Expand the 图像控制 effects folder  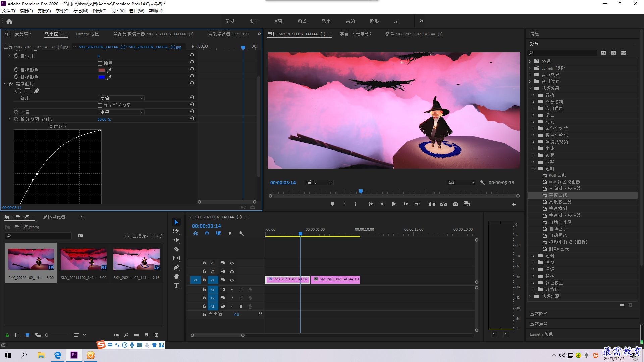(x=534, y=102)
